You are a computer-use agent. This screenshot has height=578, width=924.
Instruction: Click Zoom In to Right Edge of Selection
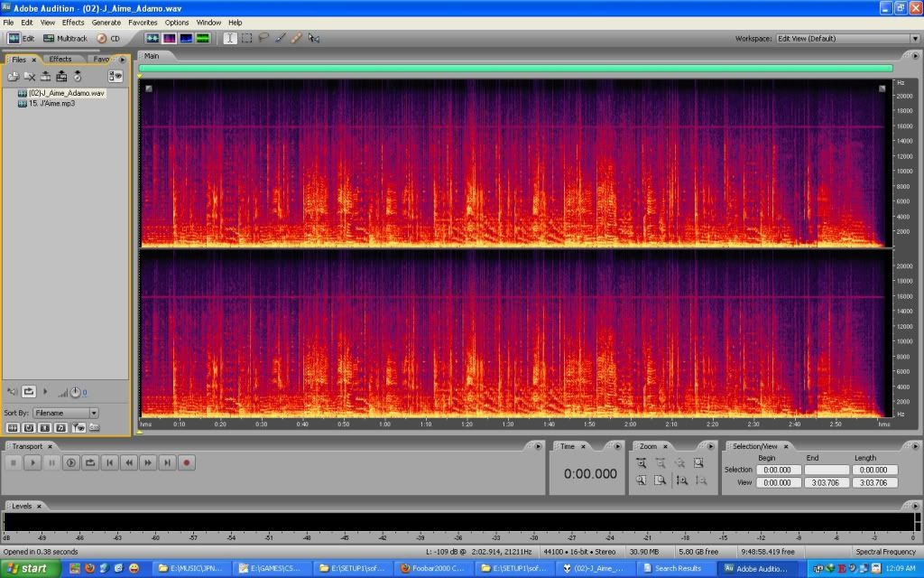(x=660, y=480)
